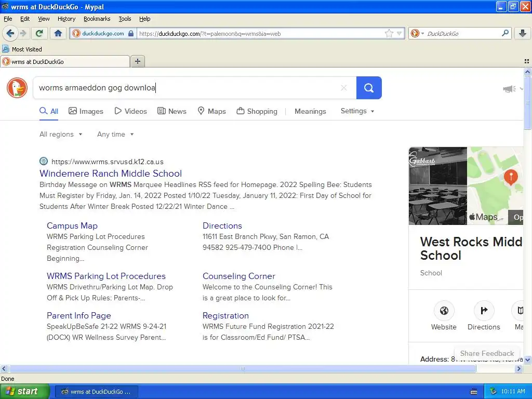Image resolution: width=532 pixels, height=399 pixels.
Task: Open the Campus Map sublink
Action: tap(72, 225)
